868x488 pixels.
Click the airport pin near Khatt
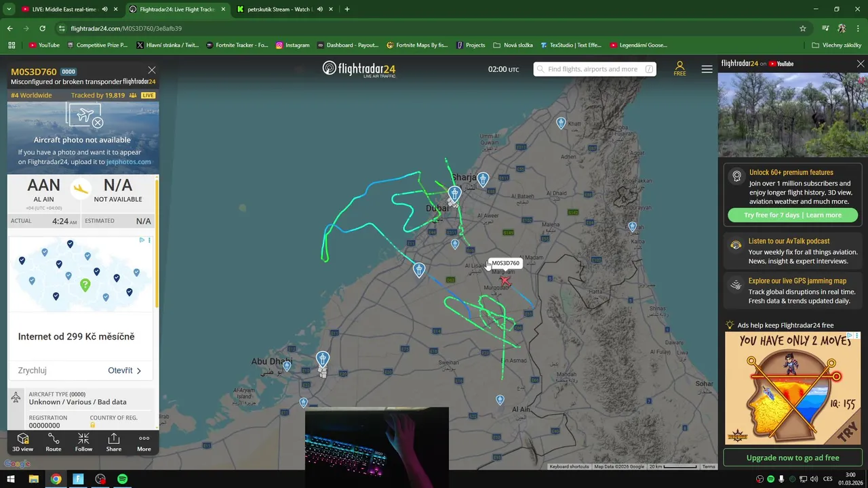(561, 123)
